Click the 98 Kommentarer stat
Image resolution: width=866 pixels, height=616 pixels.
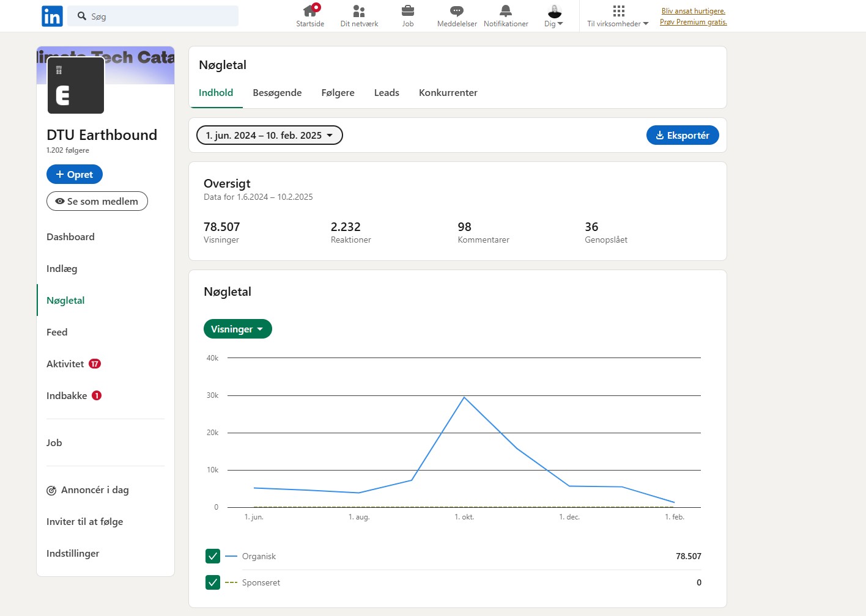483,232
